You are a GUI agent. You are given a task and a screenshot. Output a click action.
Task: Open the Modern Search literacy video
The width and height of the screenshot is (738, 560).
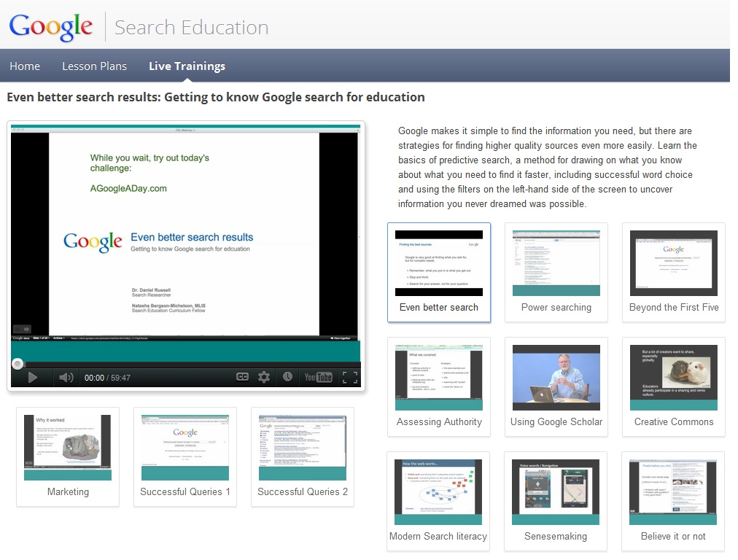[x=438, y=501]
